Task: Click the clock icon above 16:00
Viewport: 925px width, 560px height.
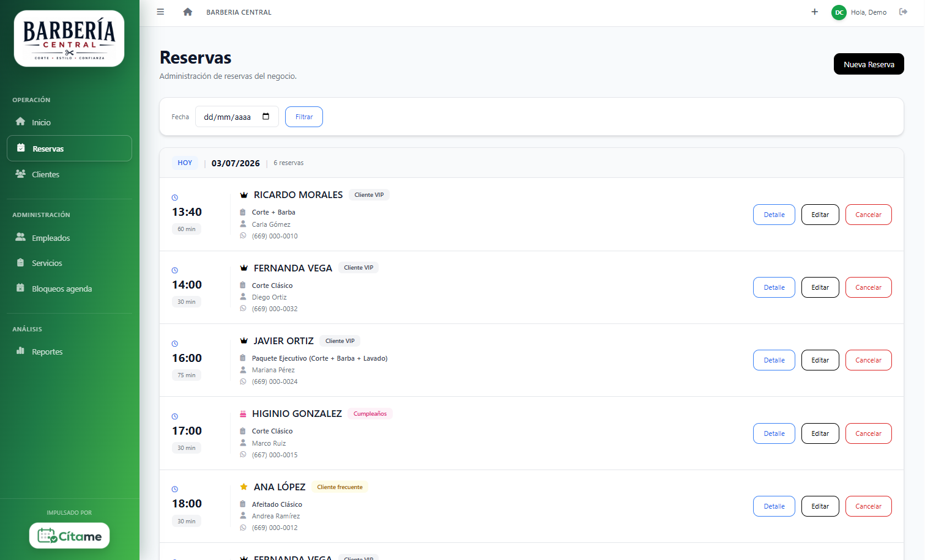Action: click(x=175, y=344)
